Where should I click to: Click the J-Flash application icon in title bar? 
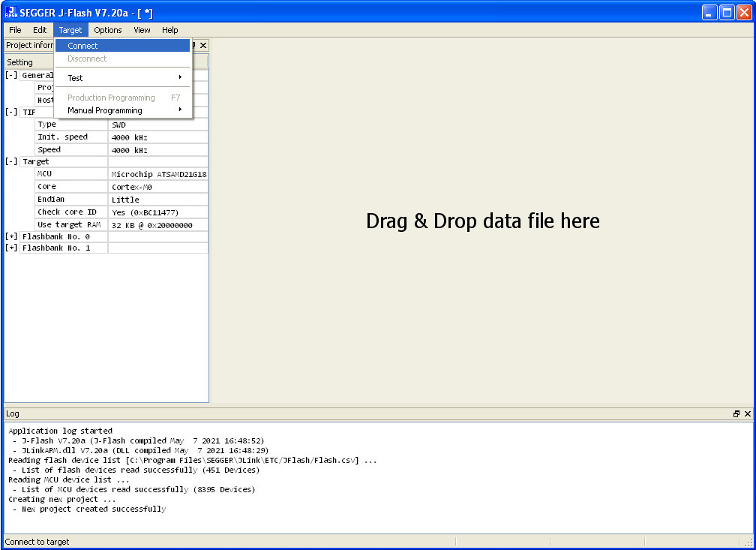click(10, 12)
